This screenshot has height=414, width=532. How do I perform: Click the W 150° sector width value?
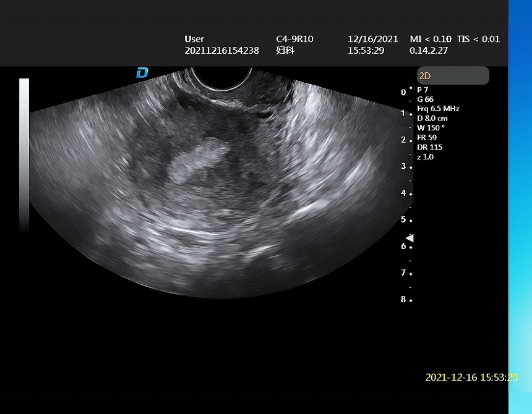tap(431, 128)
